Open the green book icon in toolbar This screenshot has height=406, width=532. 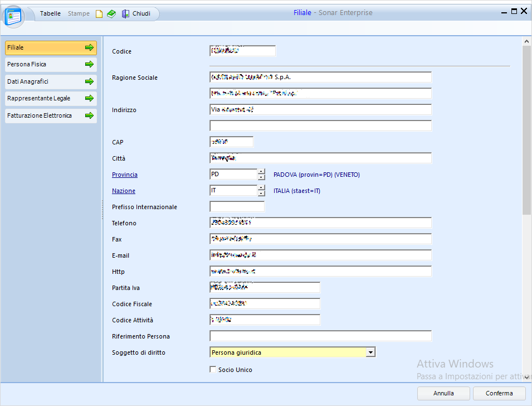111,14
